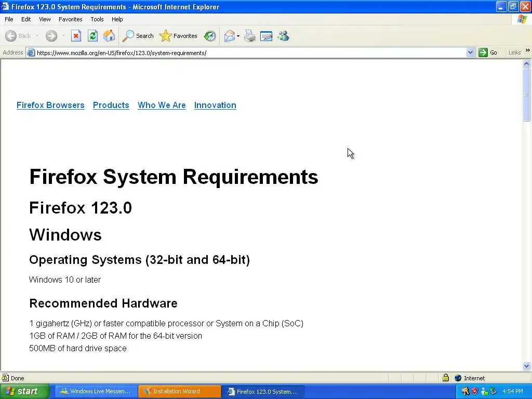Click the page icon in the Address bar
Screen dimensions: 532x399
pyautogui.click(x=31, y=52)
